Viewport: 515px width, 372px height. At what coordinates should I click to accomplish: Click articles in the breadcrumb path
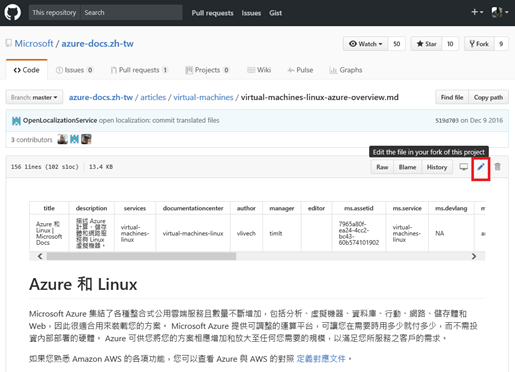(x=153, y=97)
